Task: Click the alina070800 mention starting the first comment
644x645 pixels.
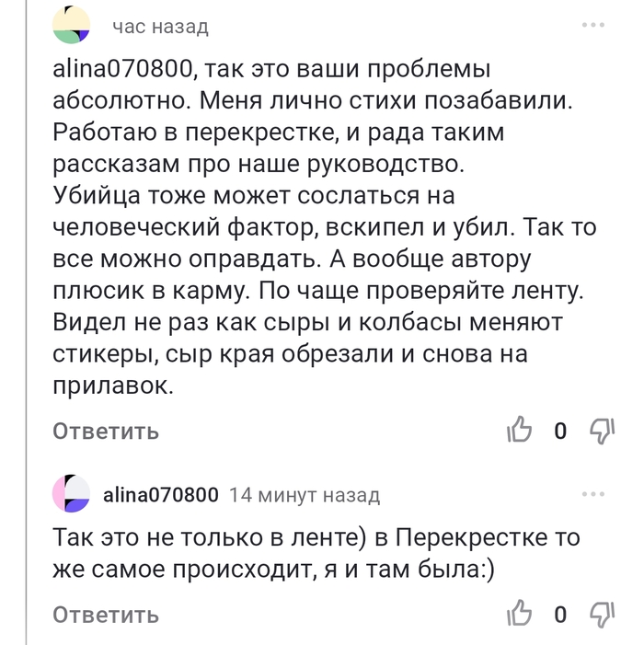Action: (123, 71)
